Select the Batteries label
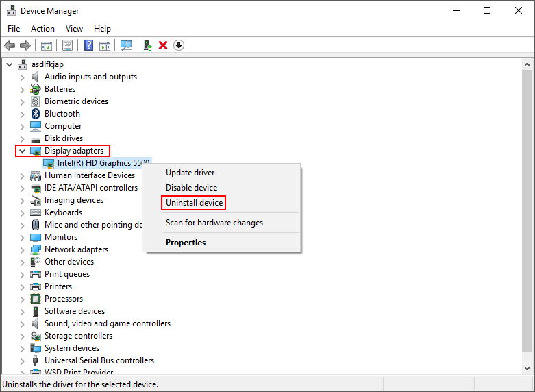The height and width of the screenshot is (392, 535). coord(60,89)
